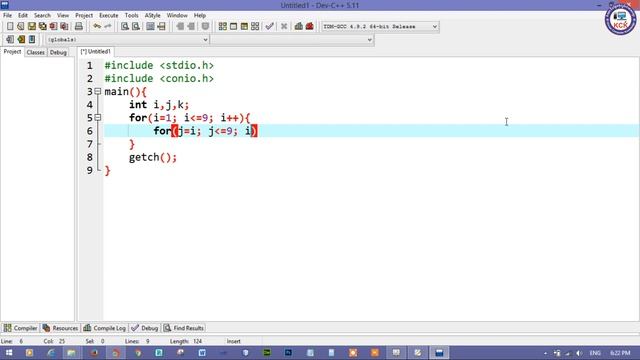Click the Save file icon

32,27
